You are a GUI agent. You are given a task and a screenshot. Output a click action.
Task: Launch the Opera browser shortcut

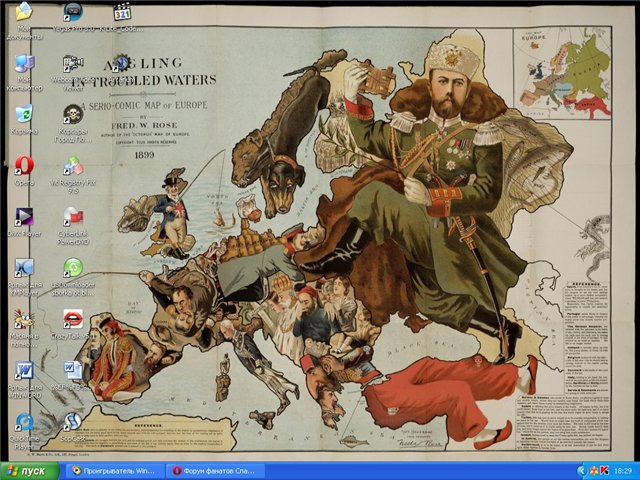coord(24,166)
